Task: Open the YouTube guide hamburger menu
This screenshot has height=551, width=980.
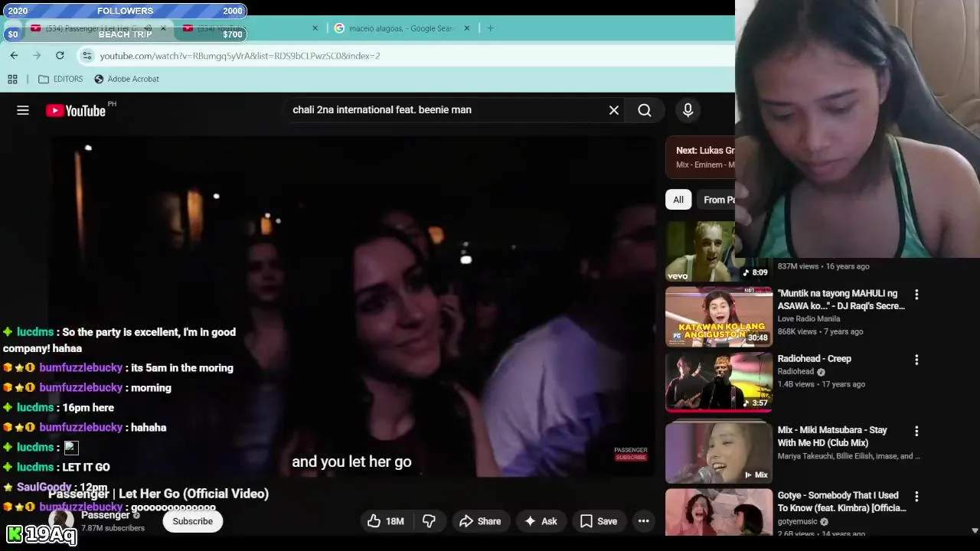Action: tap(23, 110)
